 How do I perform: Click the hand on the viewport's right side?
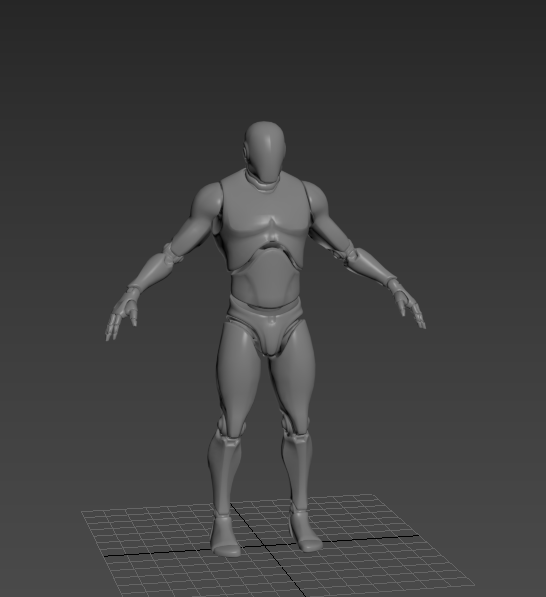pos(408,304)
